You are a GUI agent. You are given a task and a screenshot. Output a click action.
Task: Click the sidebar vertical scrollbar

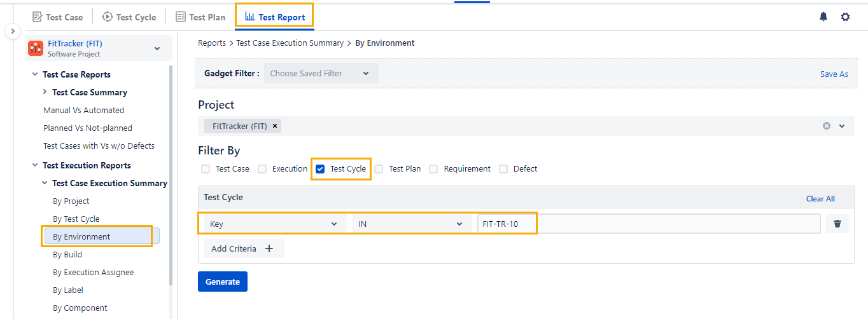tap(171, 175)
